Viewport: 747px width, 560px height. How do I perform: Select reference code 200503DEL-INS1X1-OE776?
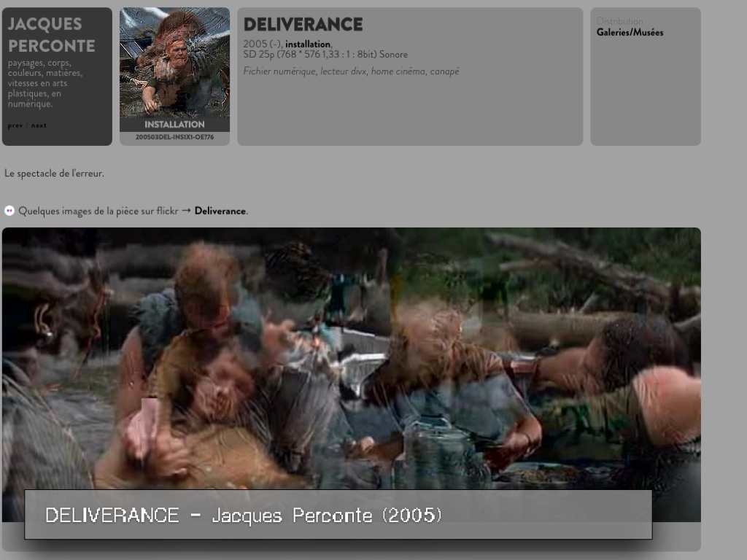174,137
